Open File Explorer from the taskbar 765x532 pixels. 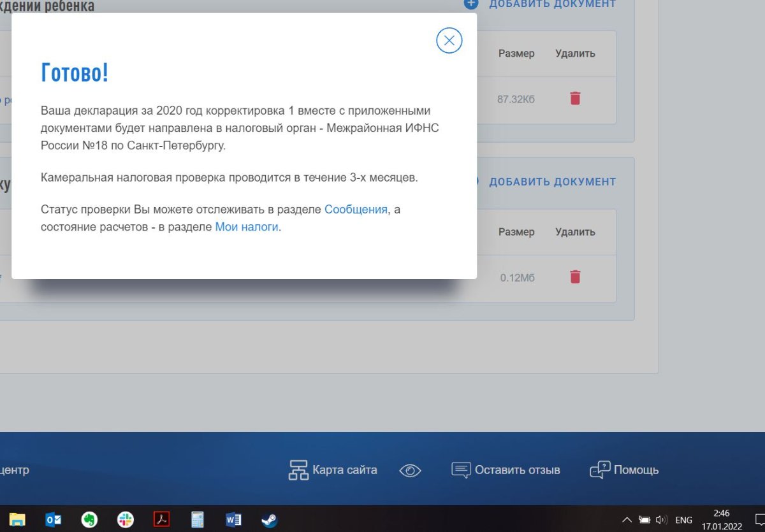click(17, 520)
